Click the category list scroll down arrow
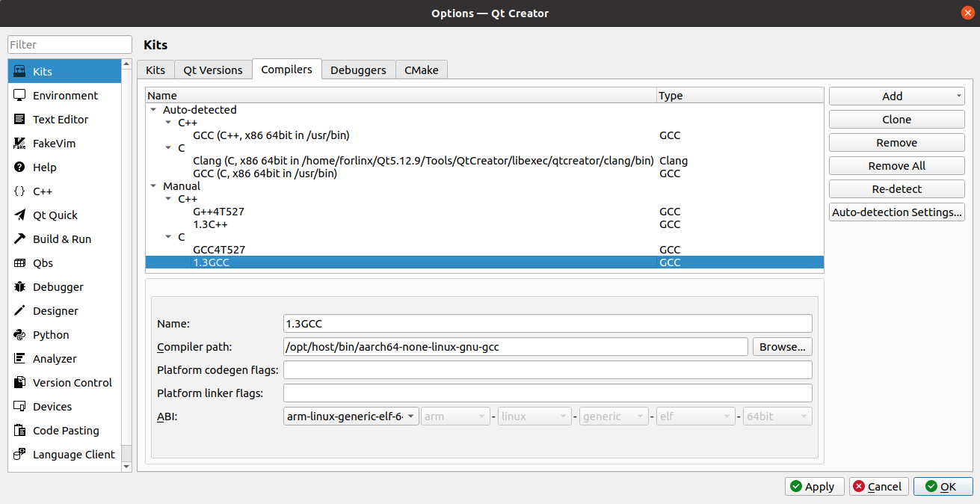 pos(126,466)
